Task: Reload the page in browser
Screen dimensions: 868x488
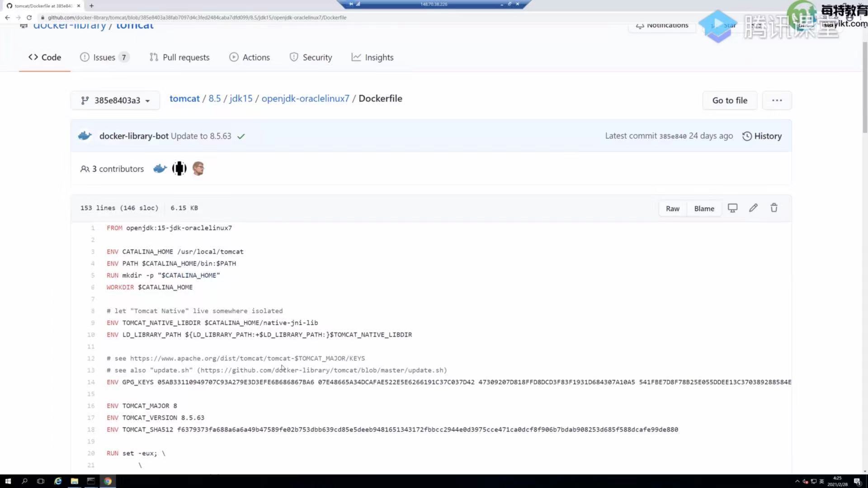Action: click(x=29, y=18)
